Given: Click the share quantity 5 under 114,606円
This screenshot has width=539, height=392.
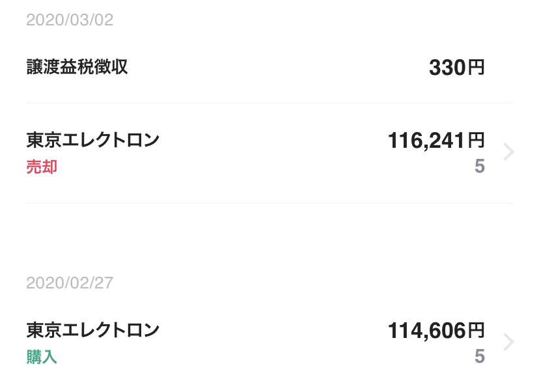Looking at the screenshot, I should click(480, 356).
